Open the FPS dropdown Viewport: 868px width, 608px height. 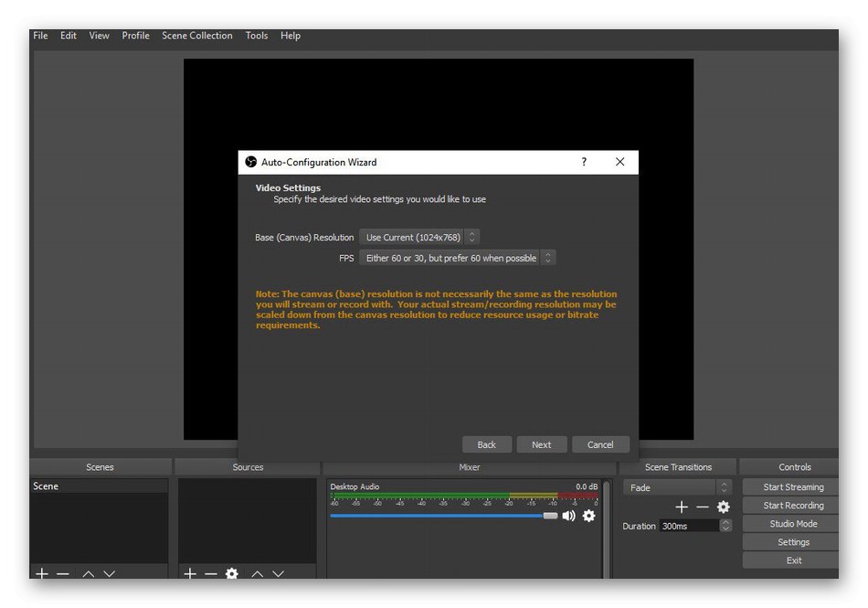[457, 258]
